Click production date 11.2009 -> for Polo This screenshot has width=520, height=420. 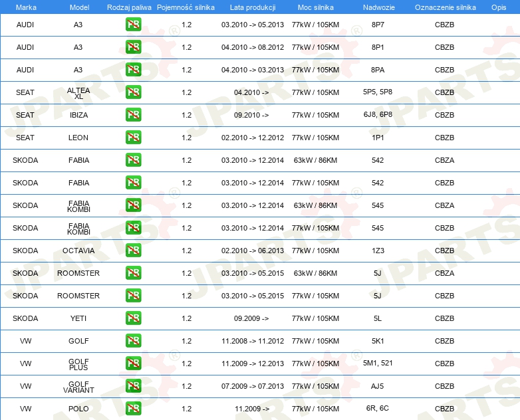[252, 409]
